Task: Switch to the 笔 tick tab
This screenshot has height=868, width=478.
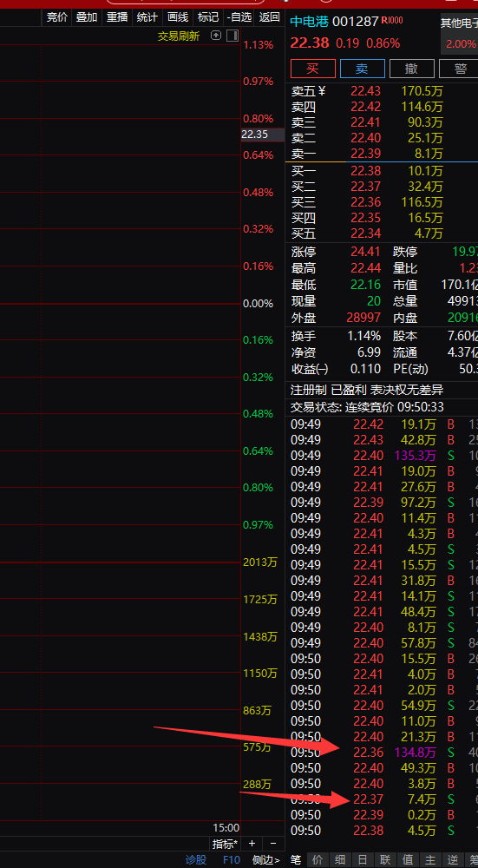Action: coord(296,859)
